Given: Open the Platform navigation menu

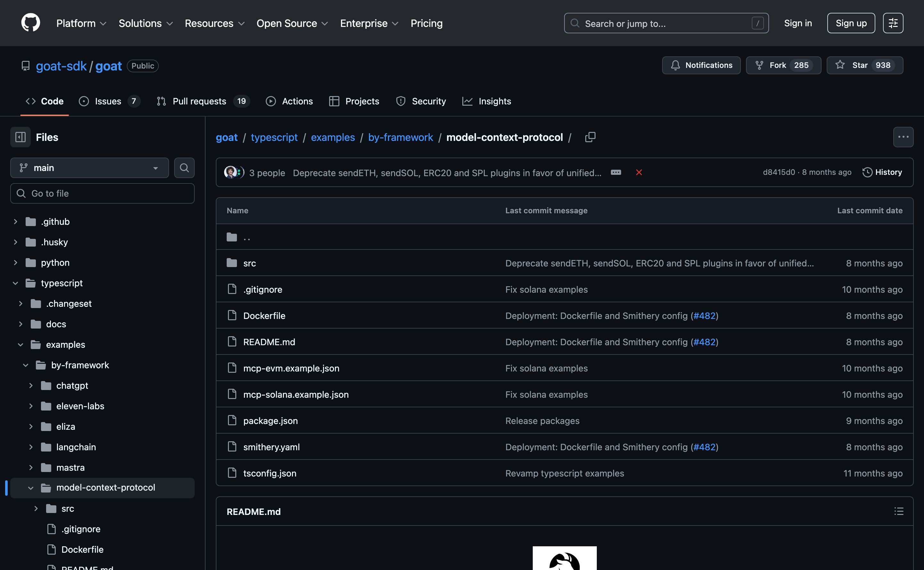Looking at the screenshot, I should pos(81,23).
